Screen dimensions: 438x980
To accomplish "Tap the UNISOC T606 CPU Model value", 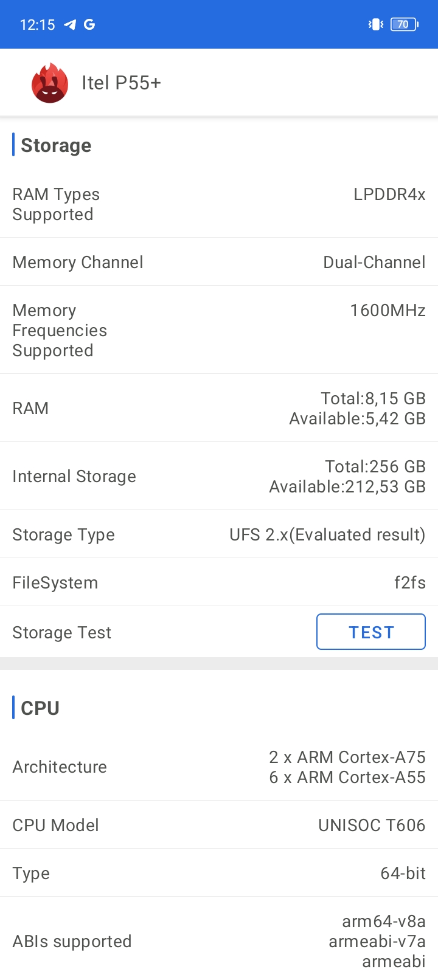I will click(372, 825).
